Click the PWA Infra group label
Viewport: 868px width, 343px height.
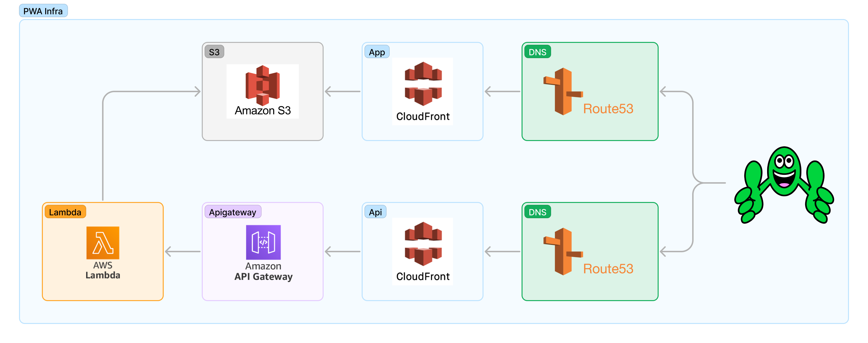coord(43,11)
